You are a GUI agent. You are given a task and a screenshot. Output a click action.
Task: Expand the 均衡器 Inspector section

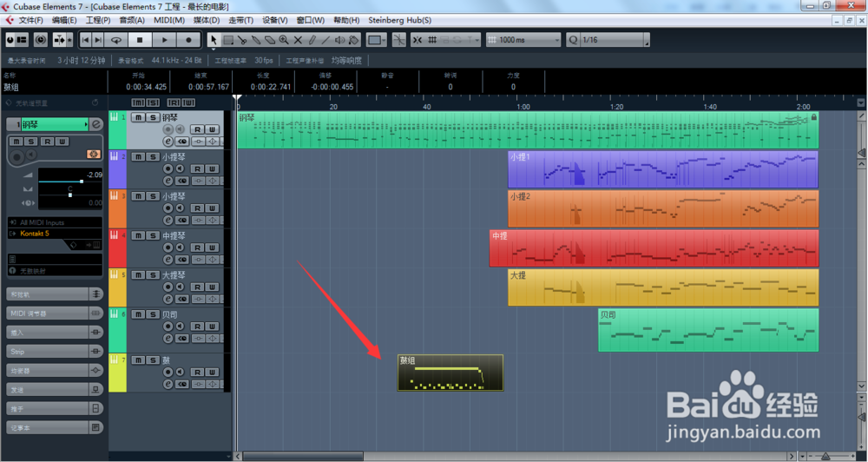click(54, 370)
